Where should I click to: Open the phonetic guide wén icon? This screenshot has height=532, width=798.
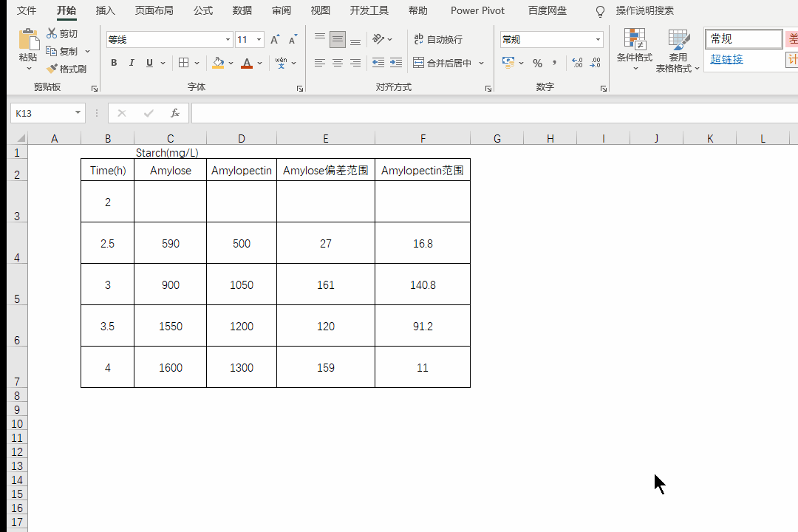pos(281,63)
